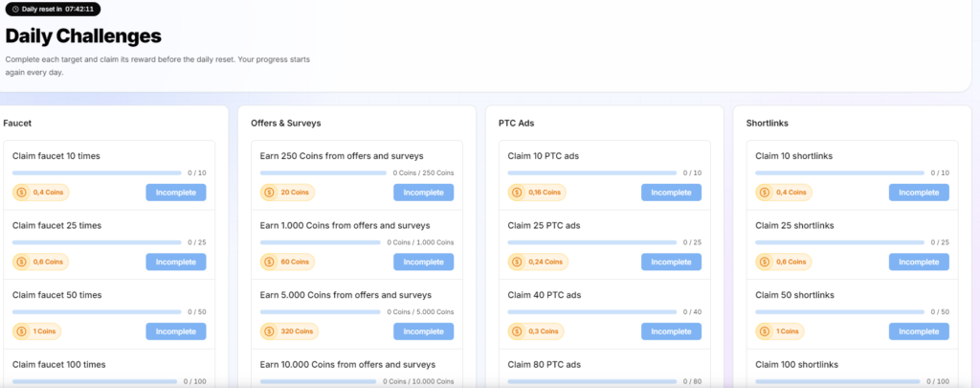Click the coin icon beside 0,6 Coins under Claim faucet 25 times
This screenshot has width=980, height=388.
(22, 262)
